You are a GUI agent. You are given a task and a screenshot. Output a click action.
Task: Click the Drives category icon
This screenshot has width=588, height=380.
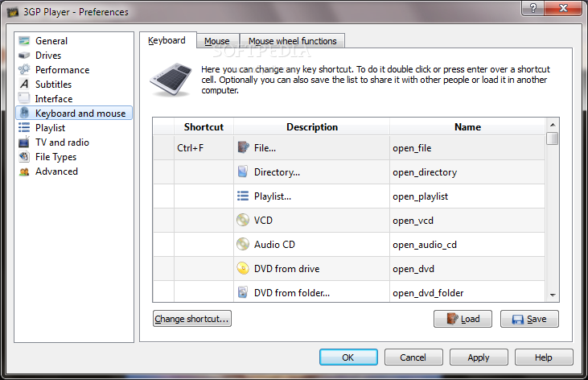tap(24, 56)
